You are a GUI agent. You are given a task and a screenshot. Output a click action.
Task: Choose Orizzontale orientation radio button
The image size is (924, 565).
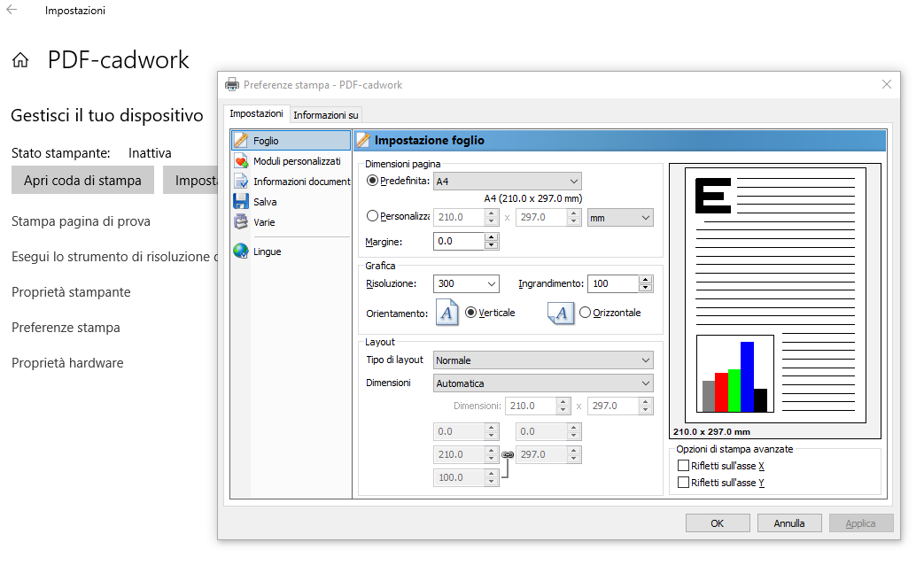[x=585, y=313]
